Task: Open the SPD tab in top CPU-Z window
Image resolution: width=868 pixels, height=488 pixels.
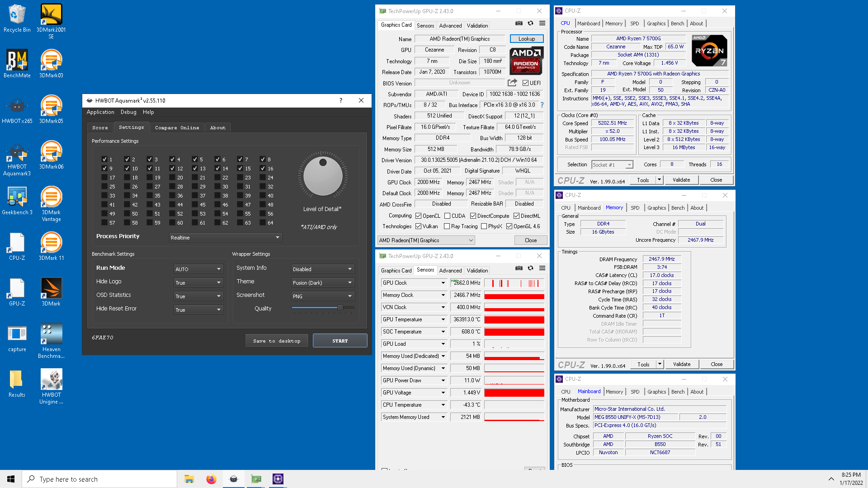Action: [x=635, y=23]
